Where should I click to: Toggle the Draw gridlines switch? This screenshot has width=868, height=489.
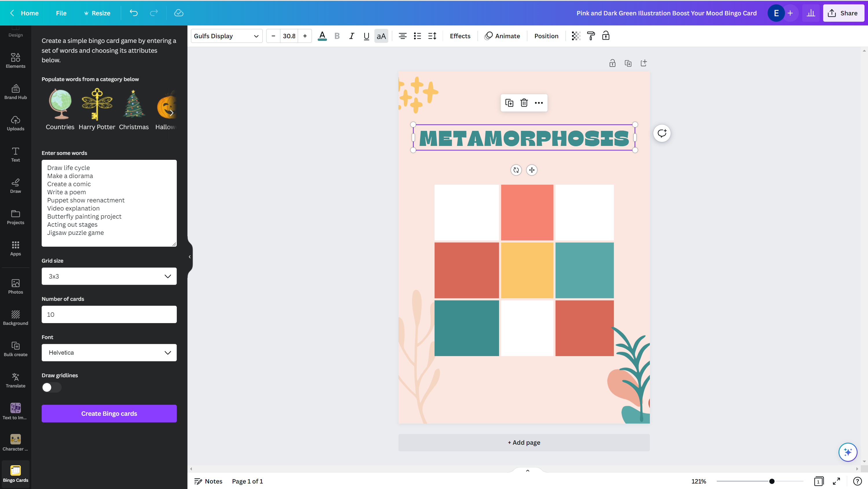coord(51,387)
